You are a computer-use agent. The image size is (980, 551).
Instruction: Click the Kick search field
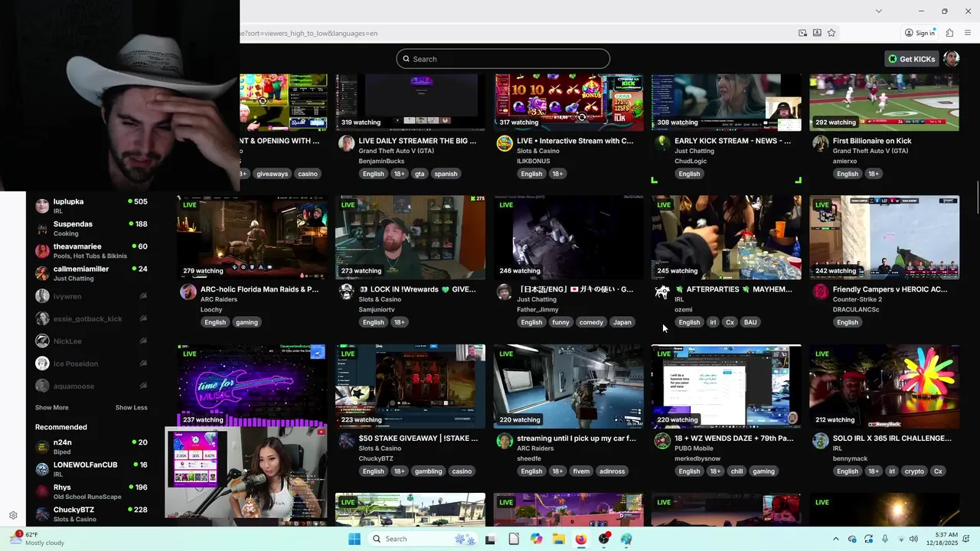click(503, 59)
